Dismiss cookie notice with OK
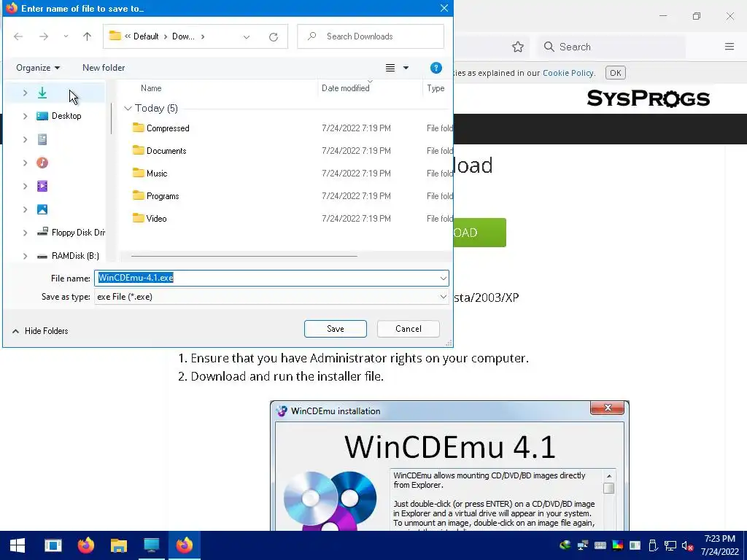The height and width of the screenshot is (560, 747). click(x=616, y=73)
